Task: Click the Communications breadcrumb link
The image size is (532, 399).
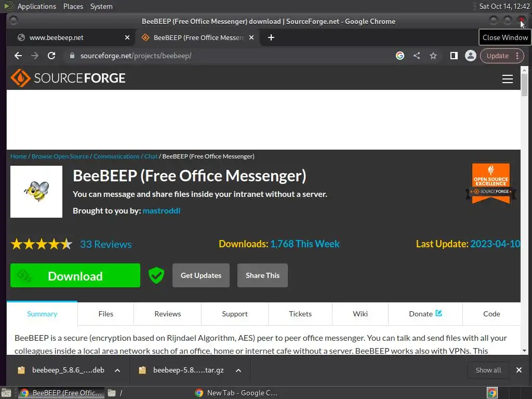Action: tap(116, 156)
